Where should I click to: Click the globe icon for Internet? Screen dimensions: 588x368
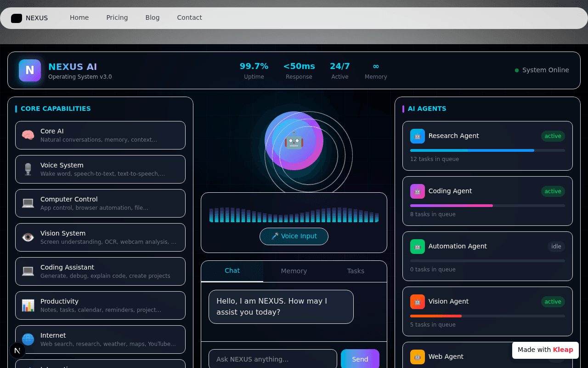[28, 339]
